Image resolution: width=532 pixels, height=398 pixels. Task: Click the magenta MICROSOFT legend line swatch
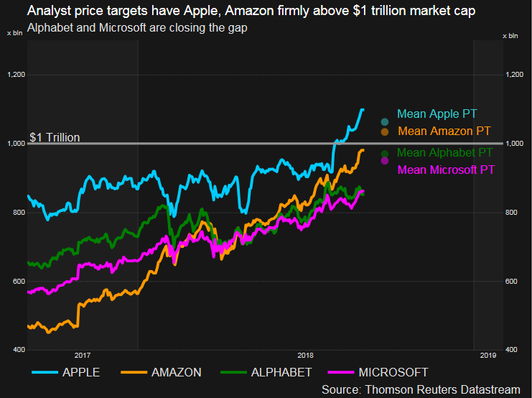point(338,372)
